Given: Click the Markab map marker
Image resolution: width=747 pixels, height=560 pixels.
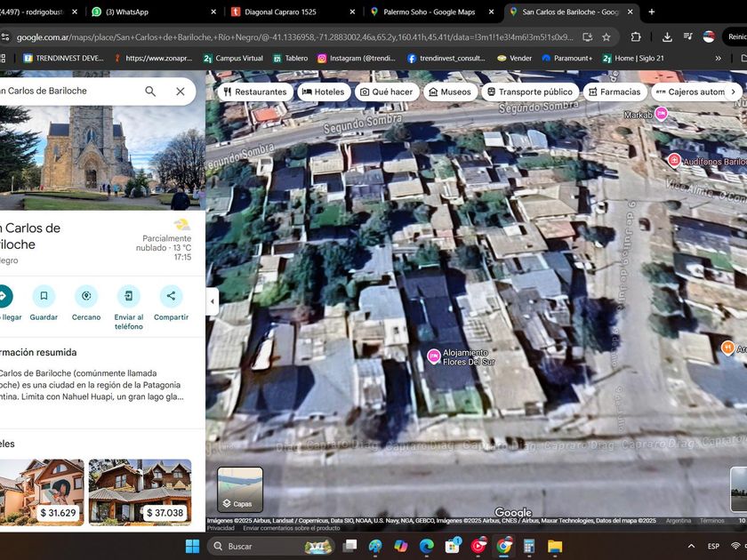Looking at the screenshot, I should 661,114.
